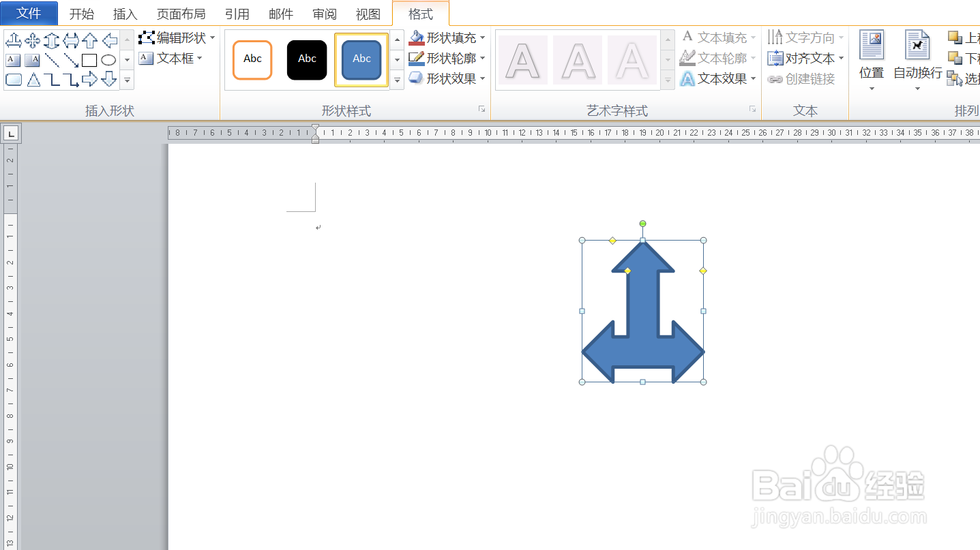Open the 文件 File tab
This screenshot has width=980, height=550.
pos(29,13)
